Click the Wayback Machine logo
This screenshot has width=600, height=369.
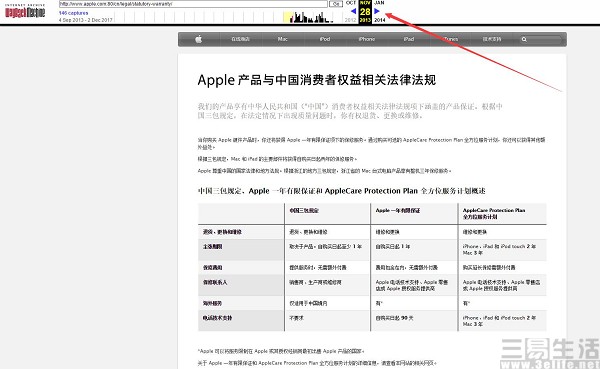click(x=25, y=12)
